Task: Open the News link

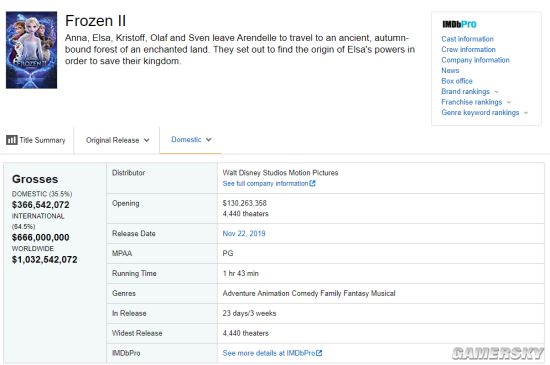Action: [x=450, y=70]
